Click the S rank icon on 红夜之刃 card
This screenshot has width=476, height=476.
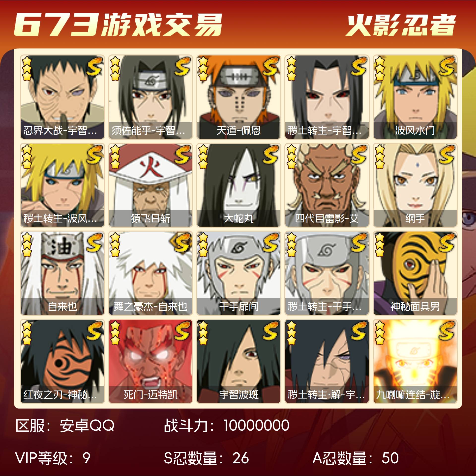pos(94,331)
